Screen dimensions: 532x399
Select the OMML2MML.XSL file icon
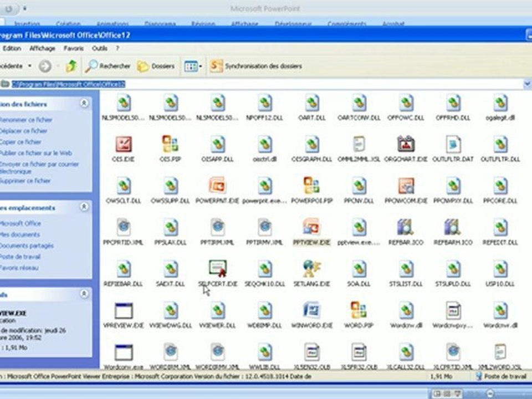click(359, 144)
